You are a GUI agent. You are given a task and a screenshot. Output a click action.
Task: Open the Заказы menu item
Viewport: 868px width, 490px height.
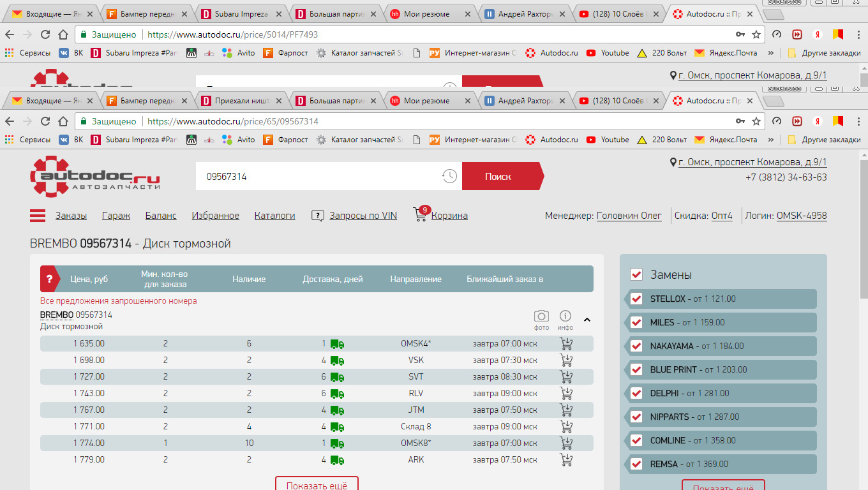pos(71,216)
